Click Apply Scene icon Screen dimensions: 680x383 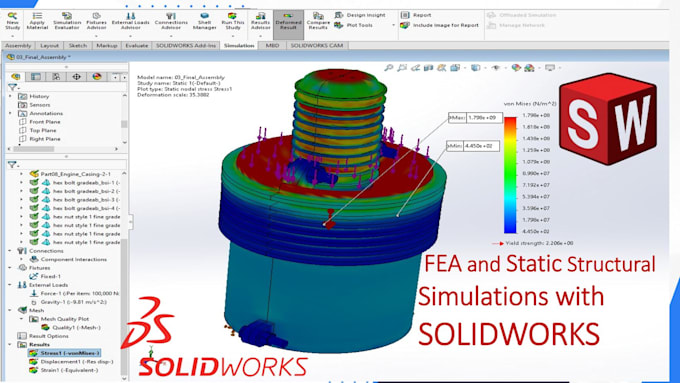point(529,68)
